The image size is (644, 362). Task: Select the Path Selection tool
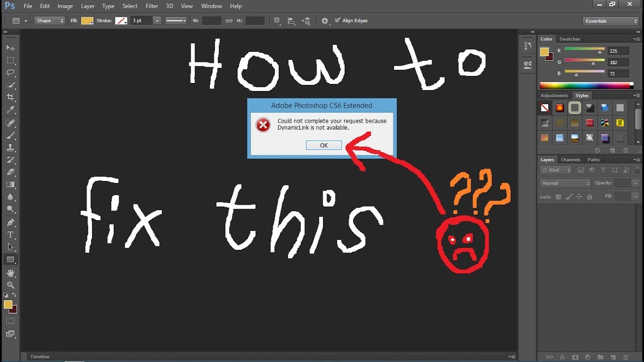coord(10,247)
